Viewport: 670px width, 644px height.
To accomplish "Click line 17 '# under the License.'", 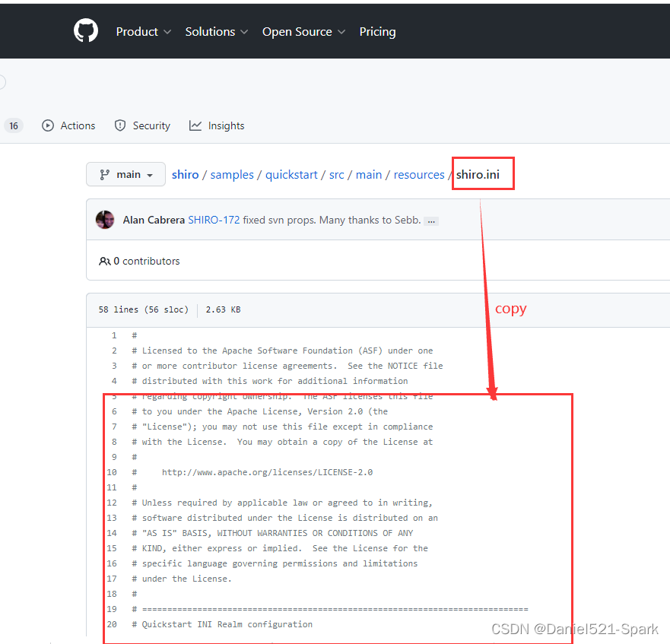I will click(x=182, y=579).
